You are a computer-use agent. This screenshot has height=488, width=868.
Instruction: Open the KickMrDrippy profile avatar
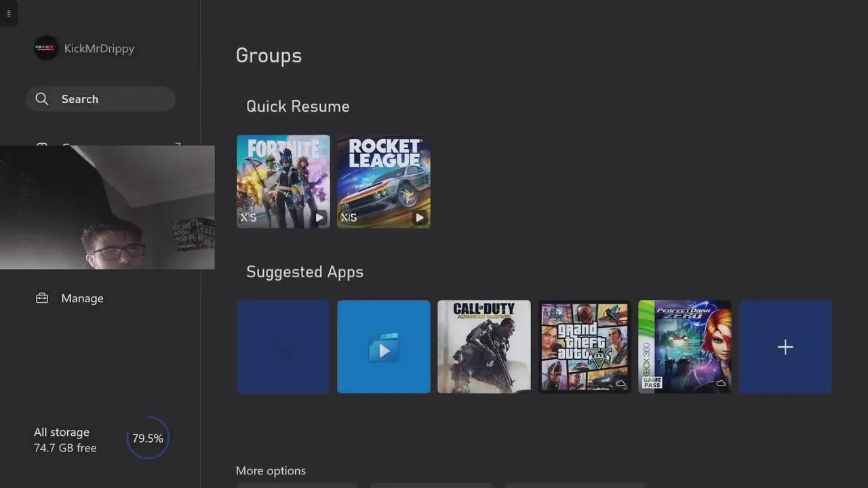click(x=46, y=48)
